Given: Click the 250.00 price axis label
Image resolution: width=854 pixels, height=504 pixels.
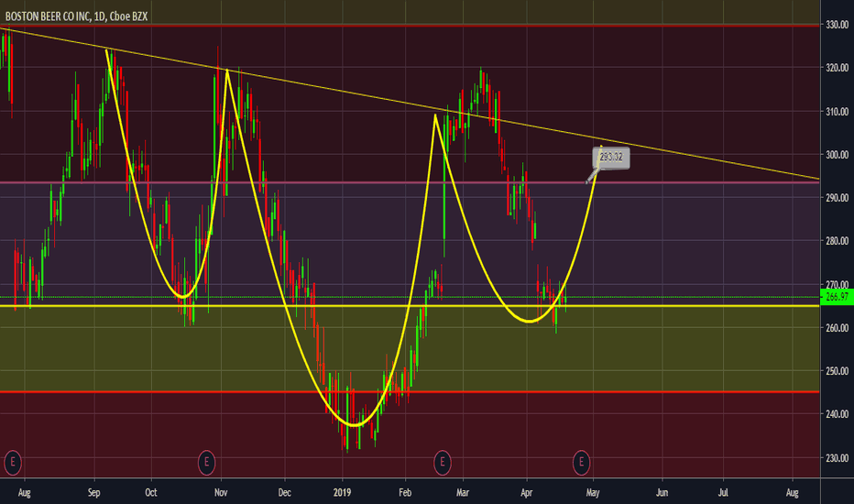Looking at the screenshot, I should pos(838,371).
